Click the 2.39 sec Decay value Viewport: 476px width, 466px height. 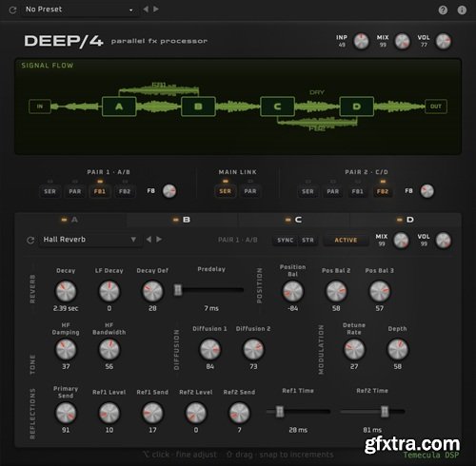coord(66,308)
